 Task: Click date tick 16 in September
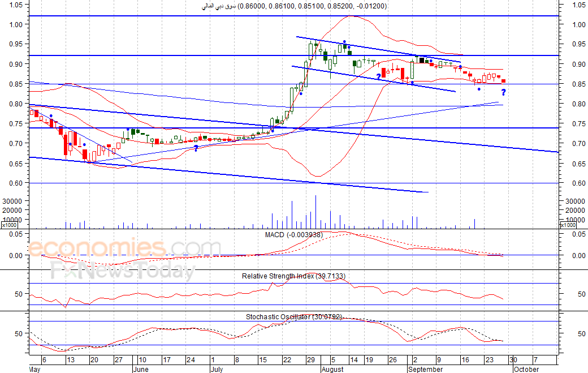(465, 360)
